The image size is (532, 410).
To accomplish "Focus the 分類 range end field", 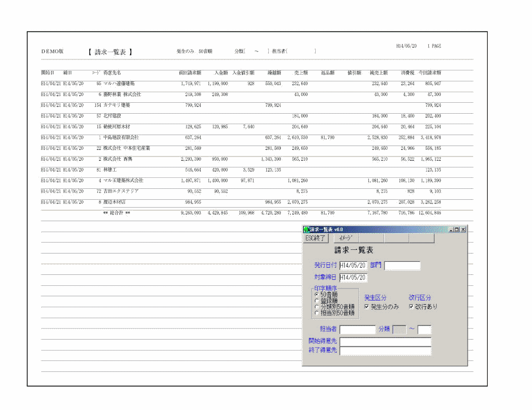I will tap(425, 329).
